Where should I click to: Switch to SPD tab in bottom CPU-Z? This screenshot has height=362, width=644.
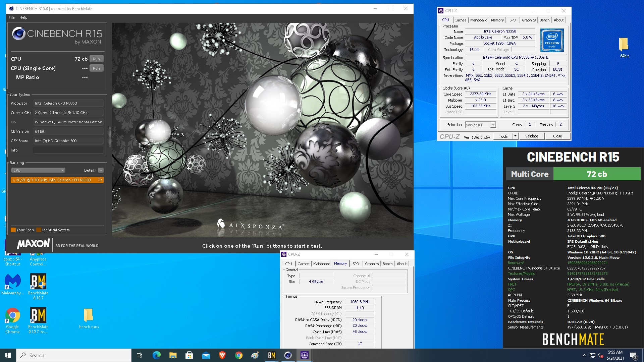pos(356,264)
